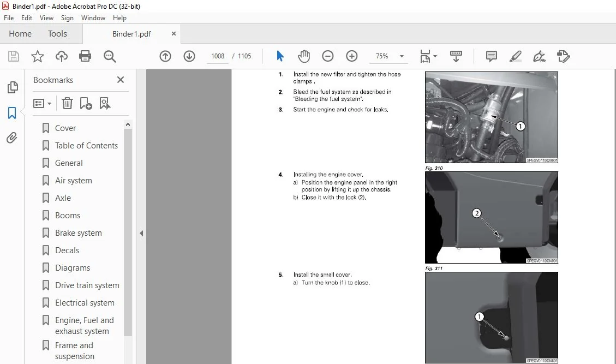
Task: Open the Diagrams bookmark
Action: click(x=72, y=268)
